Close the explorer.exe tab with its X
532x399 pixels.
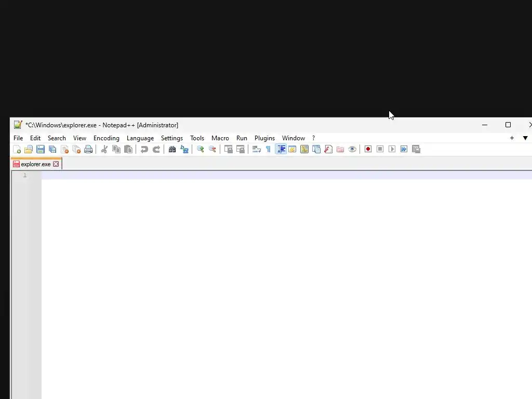(x=56, y=164)
